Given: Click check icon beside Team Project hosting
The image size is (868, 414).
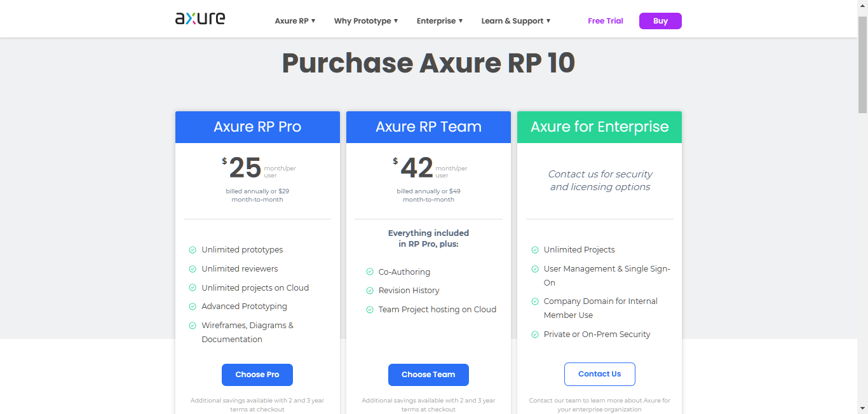Looking at the screenshot, I should click(x=370, y=310).
